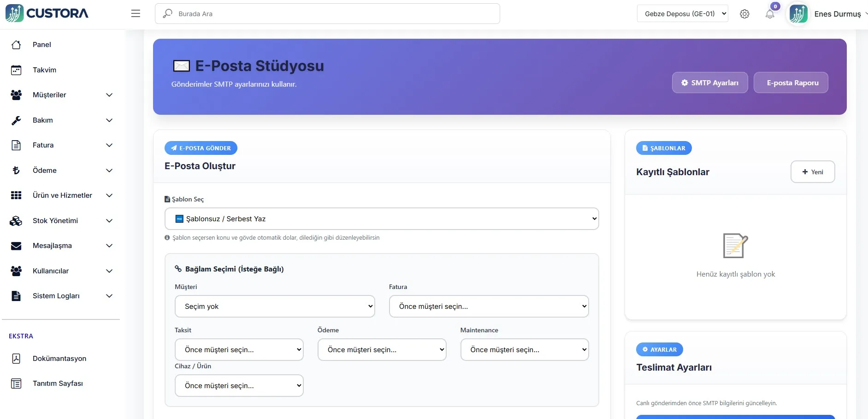The image size is (868, 419).
Task: Open the notifications bell
Action: [770, 14]
